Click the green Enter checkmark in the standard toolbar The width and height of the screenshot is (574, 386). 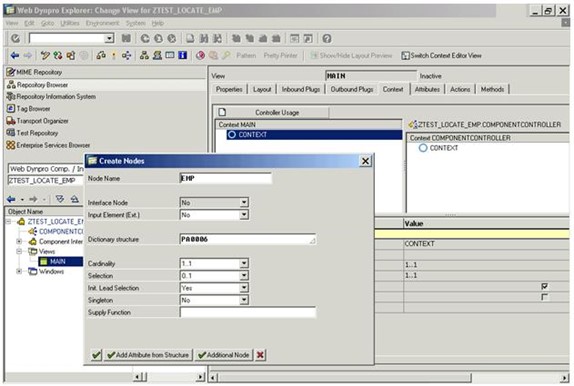[15, 38]
